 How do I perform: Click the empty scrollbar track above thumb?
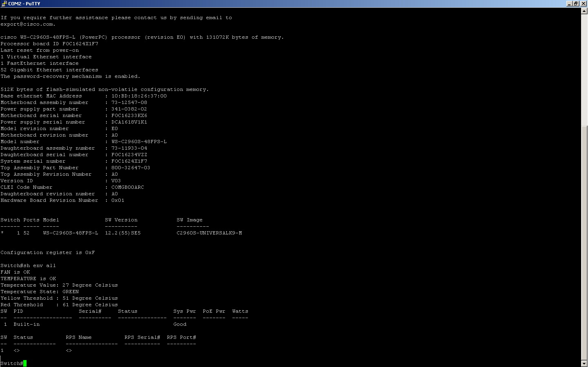point(584,69)
